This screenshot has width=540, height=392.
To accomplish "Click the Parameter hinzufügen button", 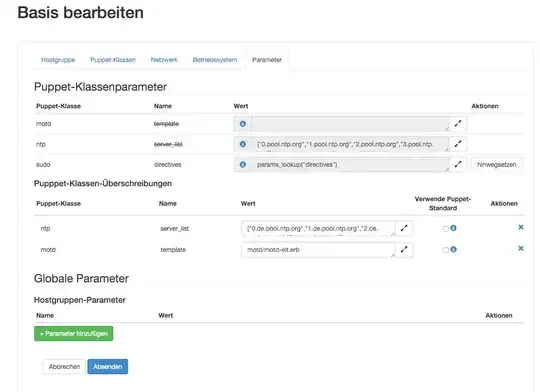I will click(x=73, y=333).
